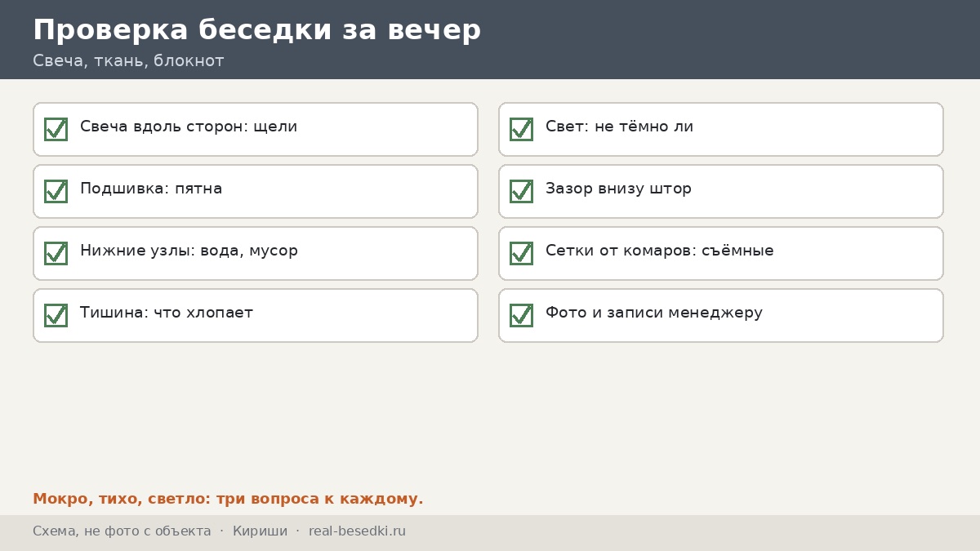Open the real-besedki.ru link in footer
The height and width of the screenshot is (551, 980).
[x=357, y=531]
